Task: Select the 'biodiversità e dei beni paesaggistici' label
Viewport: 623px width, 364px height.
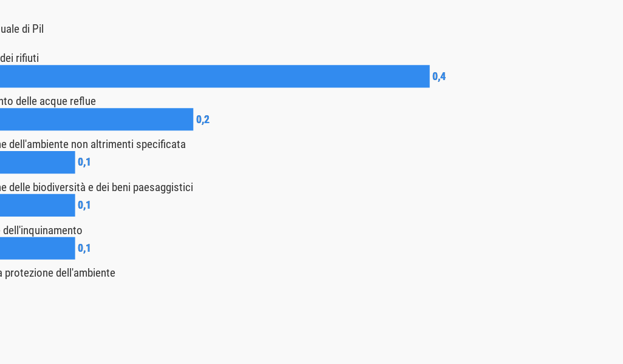Action: [x=96, y=187]
